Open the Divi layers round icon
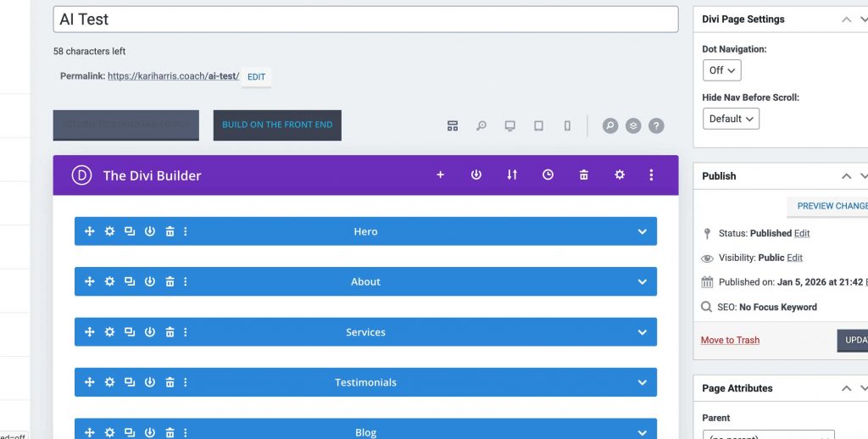Screen dimensions: 868x439 (633, 126)
